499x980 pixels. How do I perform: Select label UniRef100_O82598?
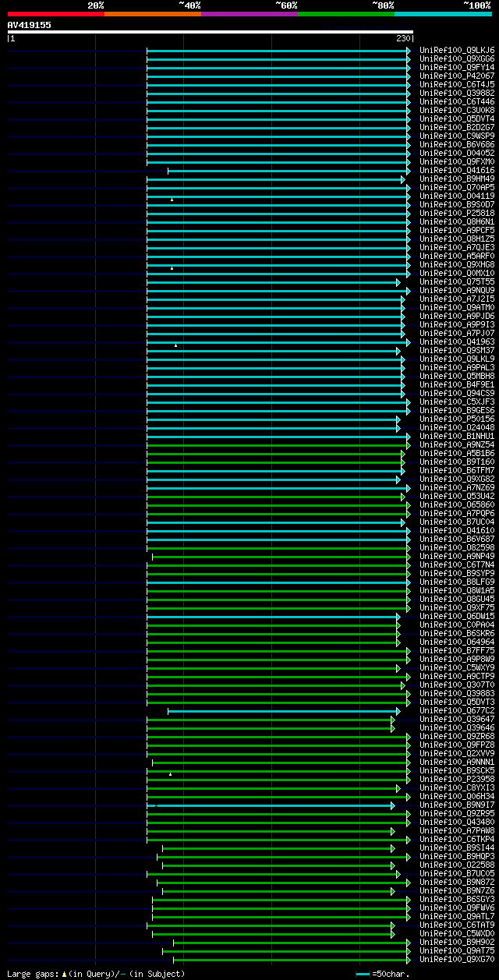[457, 548]
